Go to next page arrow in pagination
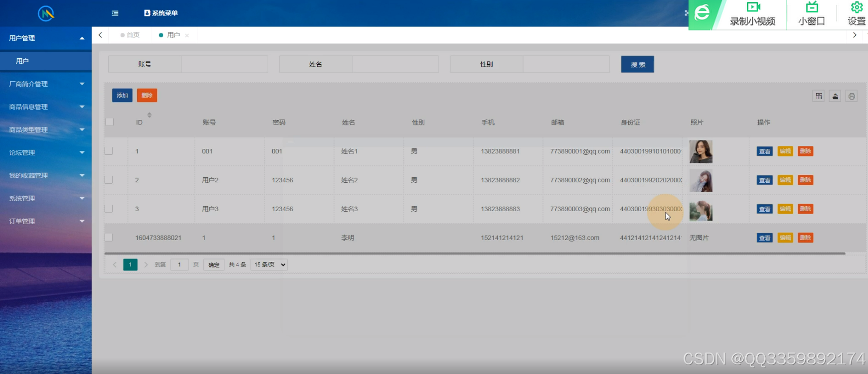This screenshot has width=868, height=374. click(146, 264)
